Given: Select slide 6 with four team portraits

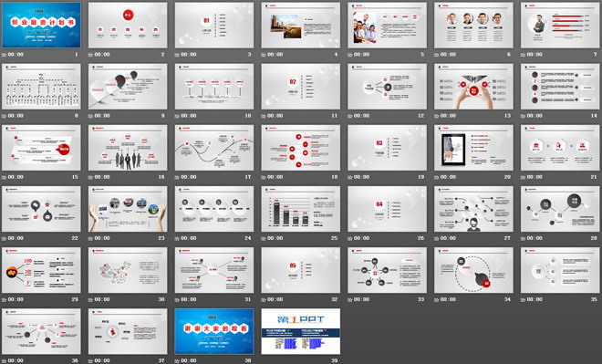Looking at the screenshot, I should tap(473, 25).
